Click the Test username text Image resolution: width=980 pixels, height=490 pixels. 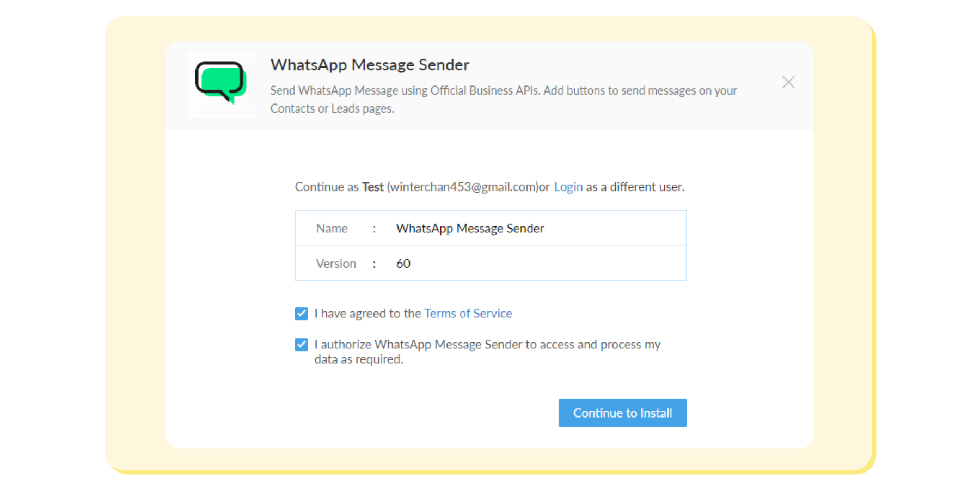[x=372, y=187]
